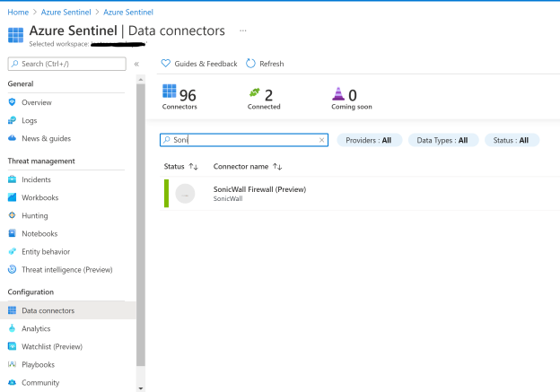
Task: Click the Hunting target icon
Action: [x=13, y=215]
